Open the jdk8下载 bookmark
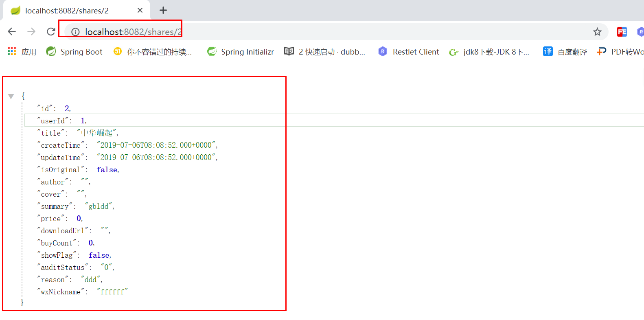Screen dimensions: 644x320 coord(489,52)
